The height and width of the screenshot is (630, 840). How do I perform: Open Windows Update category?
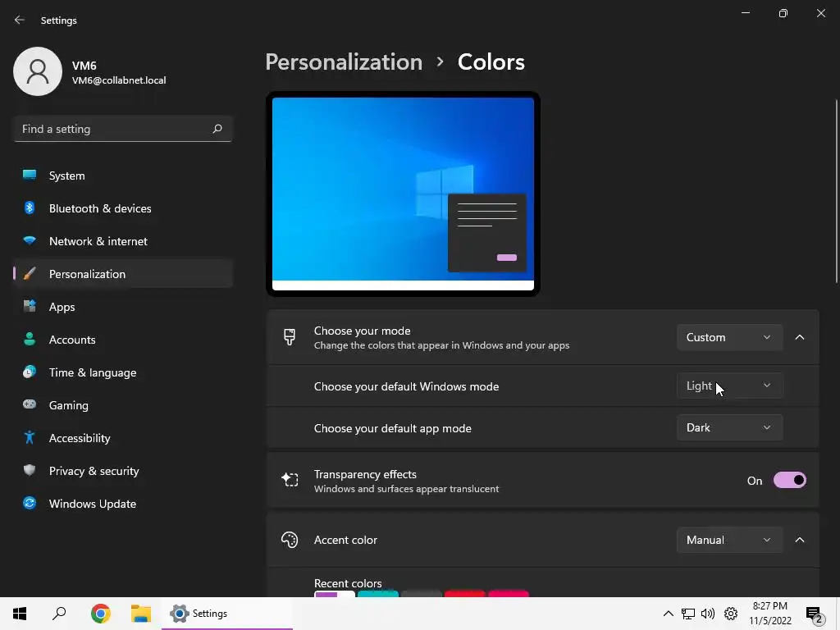pos(123,504)
